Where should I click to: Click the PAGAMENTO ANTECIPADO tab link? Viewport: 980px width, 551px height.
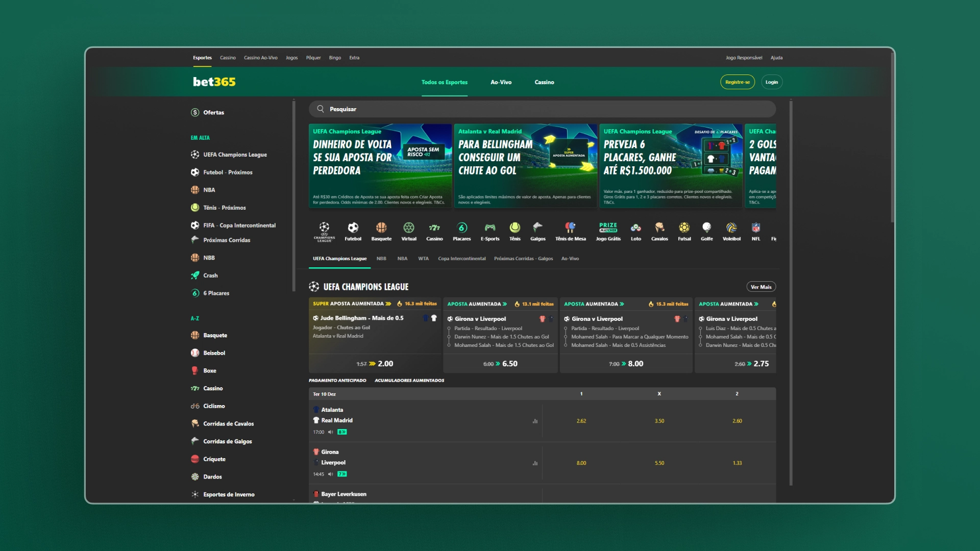click(x=336, y=380)
